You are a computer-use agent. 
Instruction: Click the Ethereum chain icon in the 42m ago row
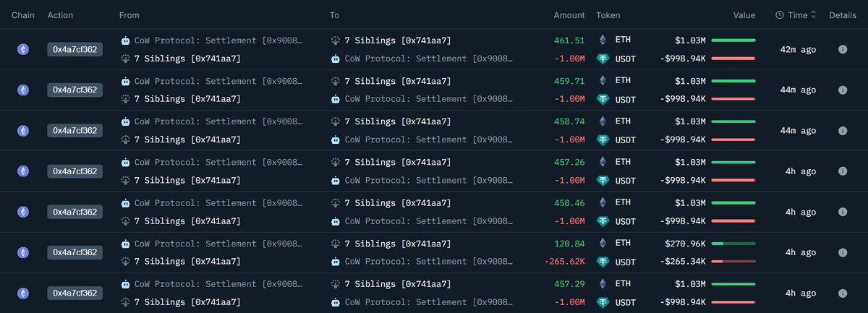click(x=23, y=49)
